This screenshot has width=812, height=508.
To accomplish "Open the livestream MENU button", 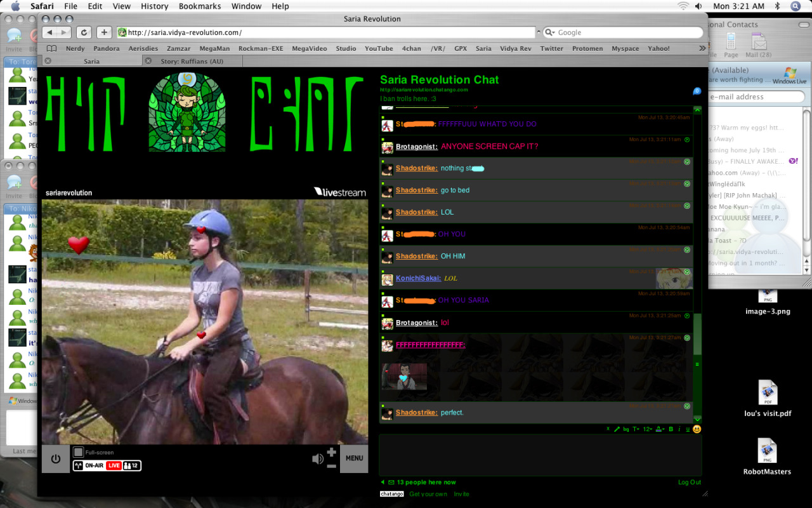I will coord(354,458).
